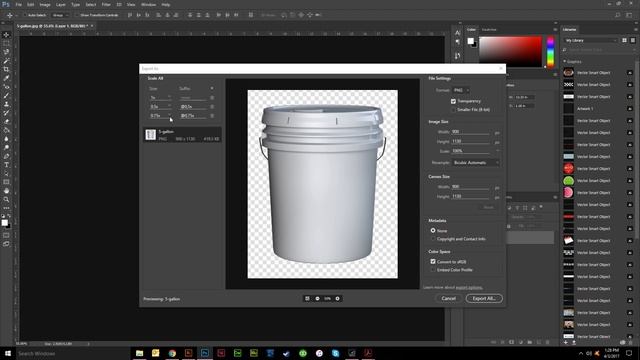Zoom out the export preview

pos(317,298)
